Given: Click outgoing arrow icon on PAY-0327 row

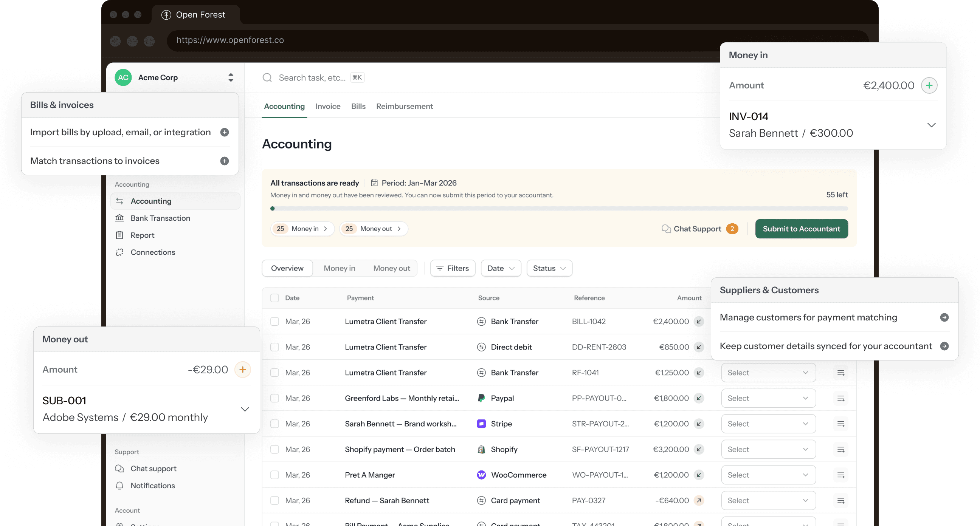Looking at the screenshot, I should (x=698, y=501).
